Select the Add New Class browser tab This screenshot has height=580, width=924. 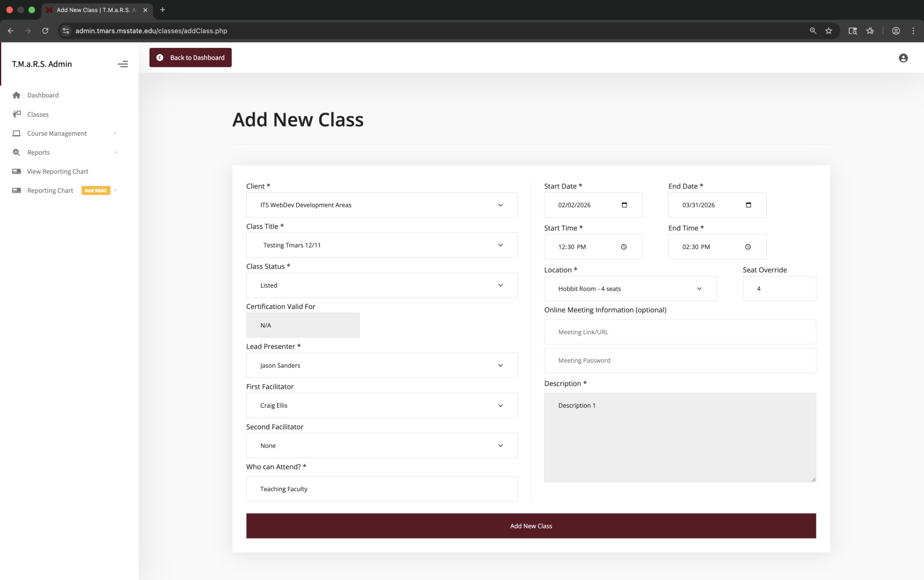click(92, 10)
